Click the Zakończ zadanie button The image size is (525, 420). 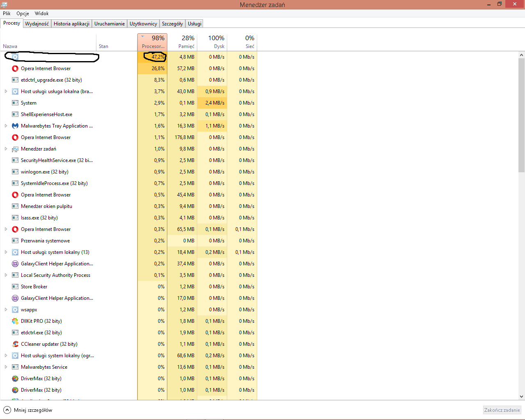pyautogui.click(x=502, y=410)
